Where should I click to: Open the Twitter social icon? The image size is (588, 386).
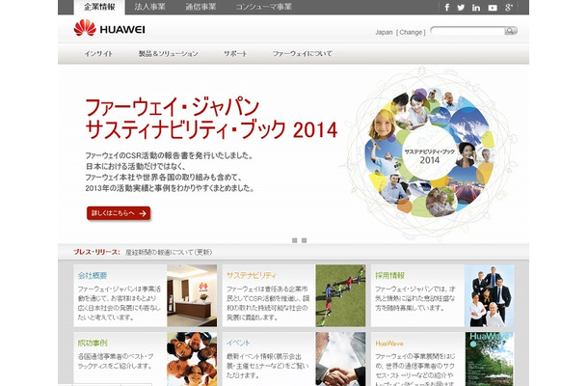pyautogui.click(x=461, y=8)
